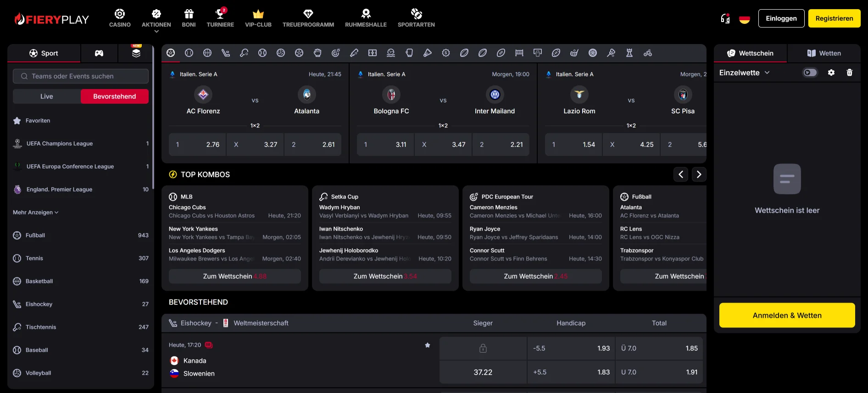The height and width of the screenshot is (393, 868).
Task: Toggle the switch next to Einzelwette
Action: [810, 72]
